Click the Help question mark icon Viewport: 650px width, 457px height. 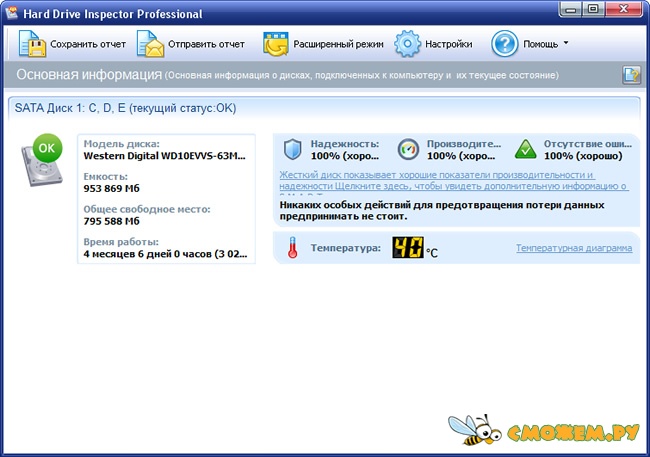[504, 44]
